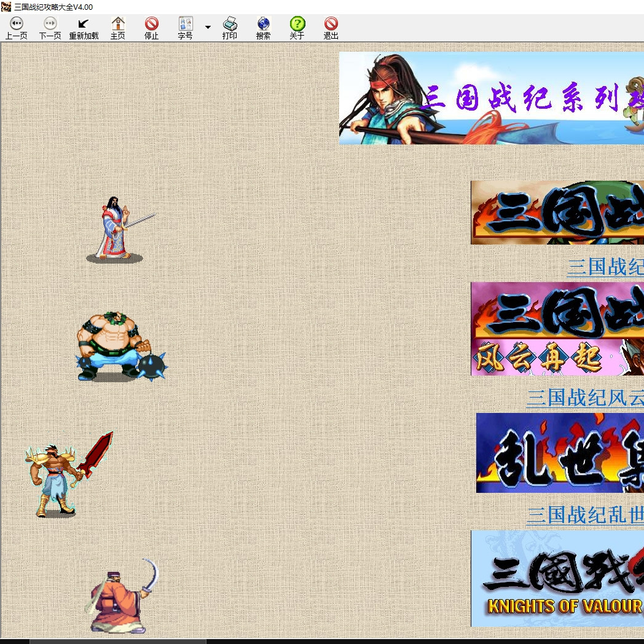The image size is (644, 644).
Task: Click the robed swordsman character sprite
Action: coord(120,230)
